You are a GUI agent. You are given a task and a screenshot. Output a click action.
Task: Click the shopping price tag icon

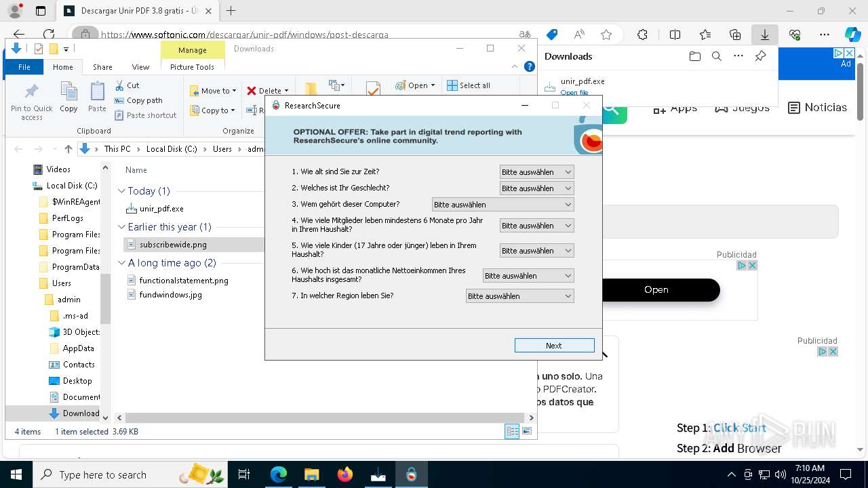tap(552, 35)
